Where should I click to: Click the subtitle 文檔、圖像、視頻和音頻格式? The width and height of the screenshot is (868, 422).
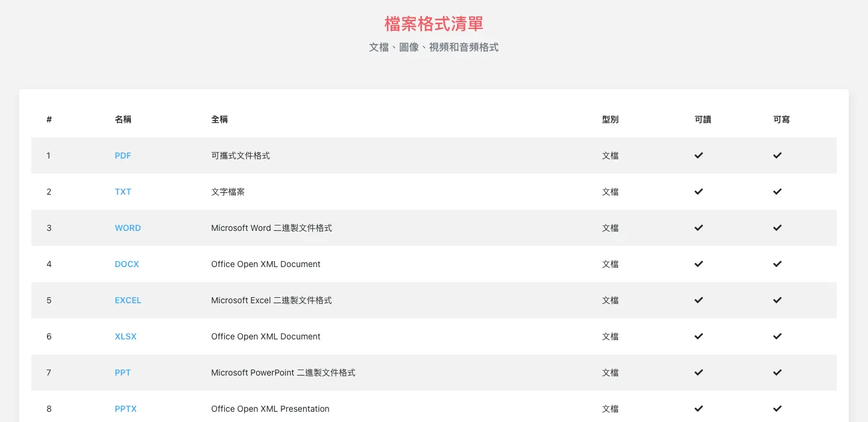(434, 47)
